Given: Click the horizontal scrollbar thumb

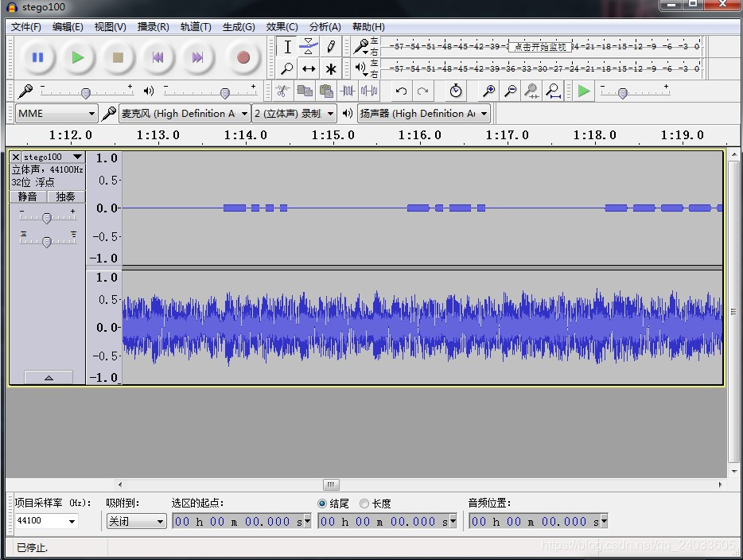Looking at the screenshot, I should [x=331, y=484].
